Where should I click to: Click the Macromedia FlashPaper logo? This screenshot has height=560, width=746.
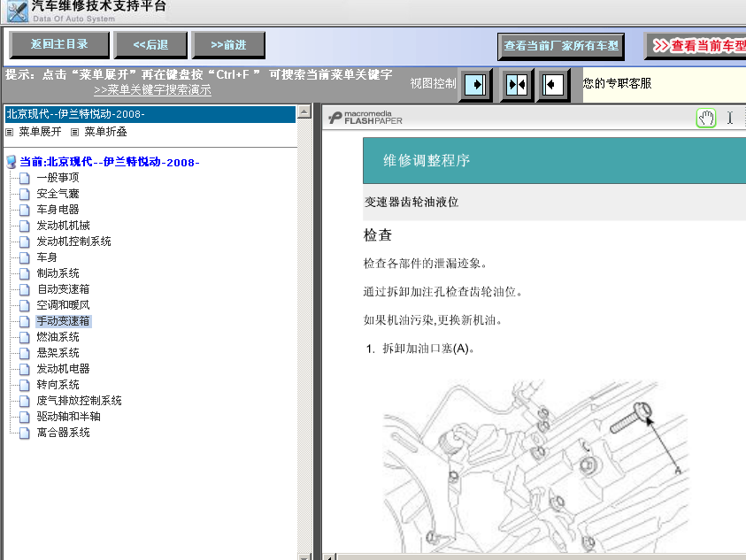coord(365,118)
